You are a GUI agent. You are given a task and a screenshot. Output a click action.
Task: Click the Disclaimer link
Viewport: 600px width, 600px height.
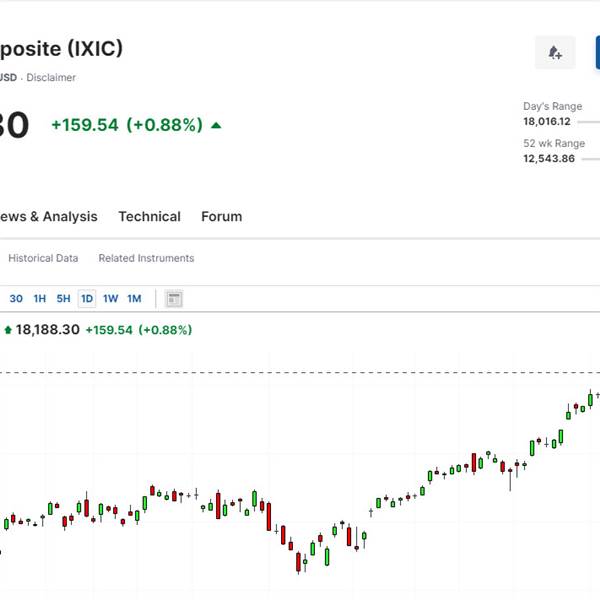click(x=50, y=77)
